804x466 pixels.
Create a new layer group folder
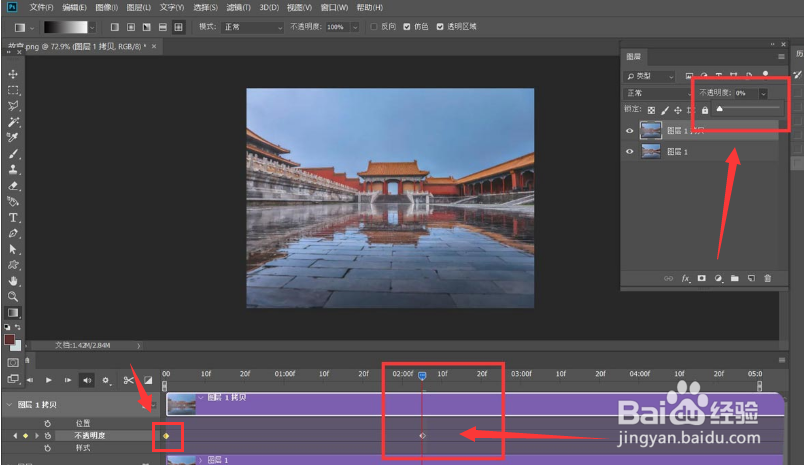click(735, 278)
